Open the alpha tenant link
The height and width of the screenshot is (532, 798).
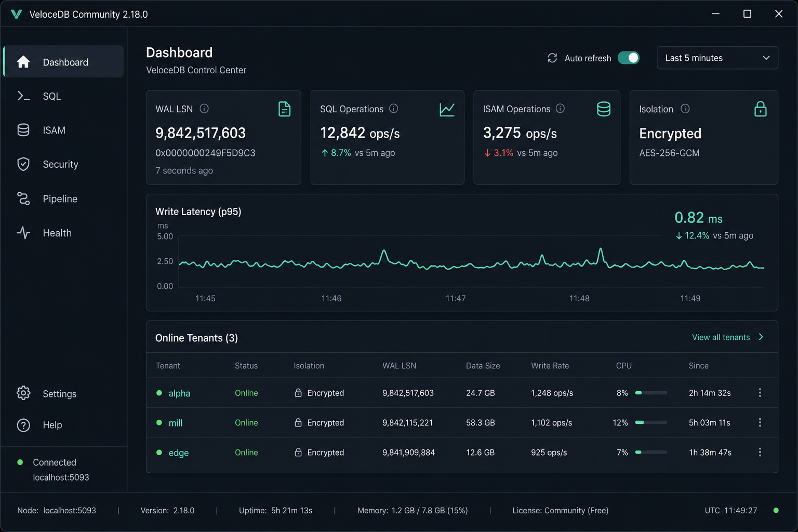click(179, 393)
